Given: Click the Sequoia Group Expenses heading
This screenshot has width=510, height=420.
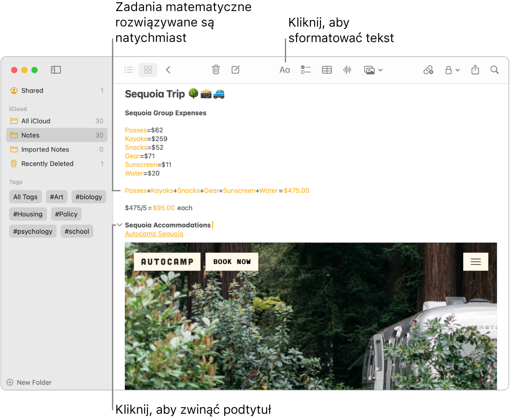Looking at the screenshot, I should click(x=165, y=113).
